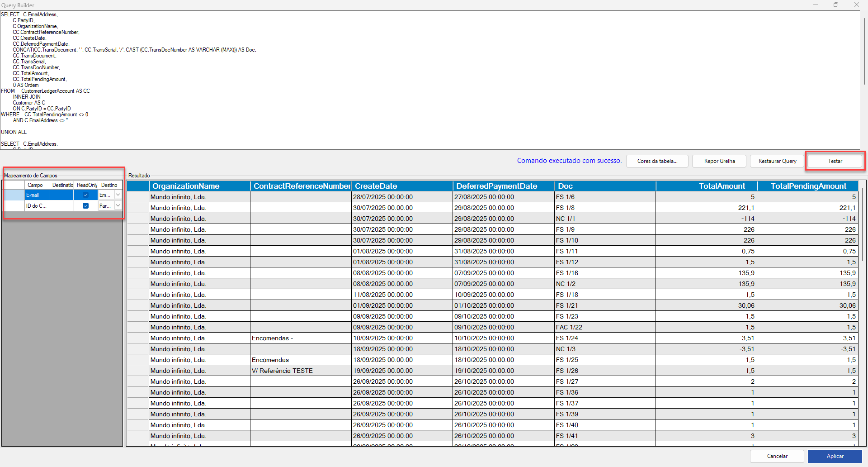Sort by the CreateDate column header
This screenshot has height=467, width=868.
click(402, 186)
